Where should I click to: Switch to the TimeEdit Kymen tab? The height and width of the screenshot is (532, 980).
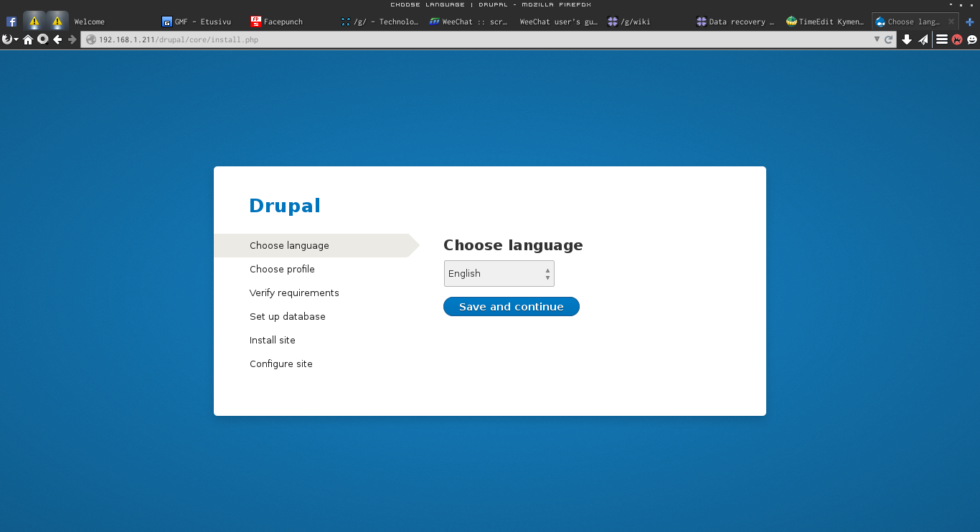pos(825,22)
